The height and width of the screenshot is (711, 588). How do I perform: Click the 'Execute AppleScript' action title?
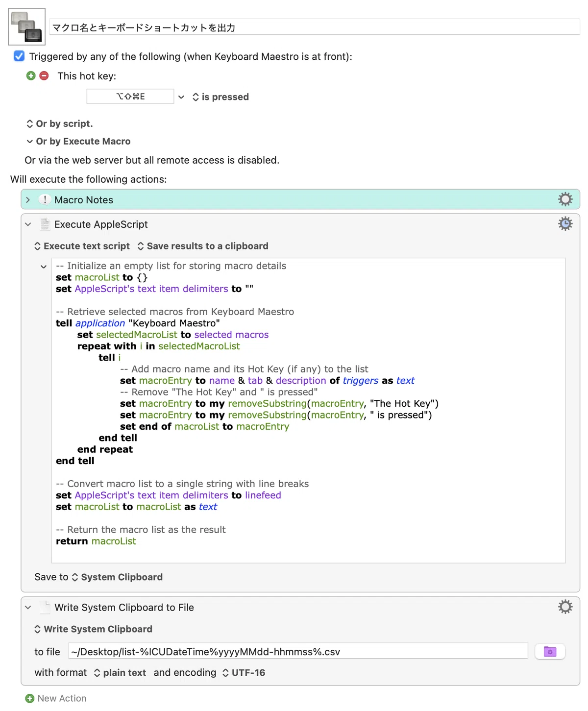pos(101,224)
